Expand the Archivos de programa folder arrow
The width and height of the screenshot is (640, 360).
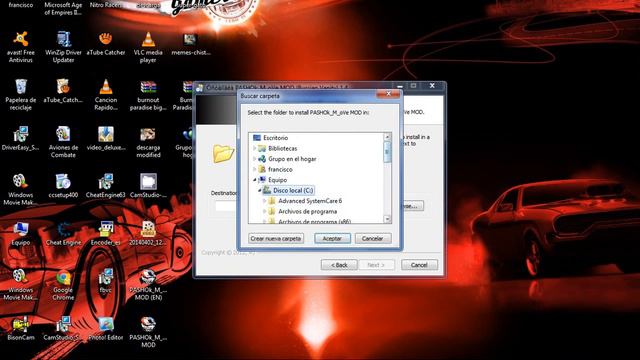[264, 211]
